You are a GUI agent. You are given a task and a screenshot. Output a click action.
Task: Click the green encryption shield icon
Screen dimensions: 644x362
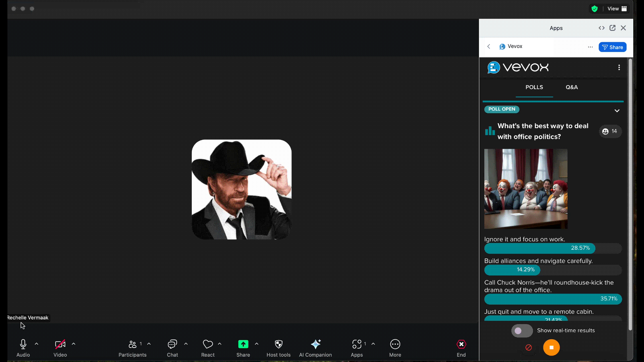(595, 9)
